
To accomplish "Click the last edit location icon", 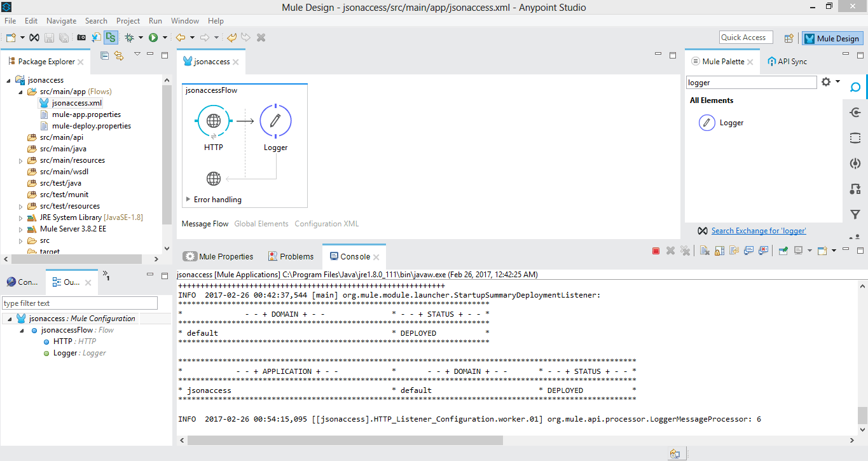I will pos(231,38).
